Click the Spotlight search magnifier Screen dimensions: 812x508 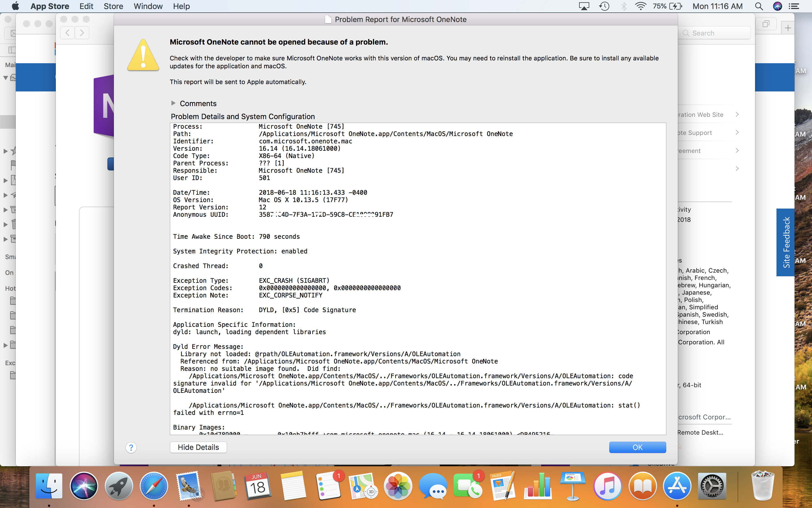pos(759,6)
